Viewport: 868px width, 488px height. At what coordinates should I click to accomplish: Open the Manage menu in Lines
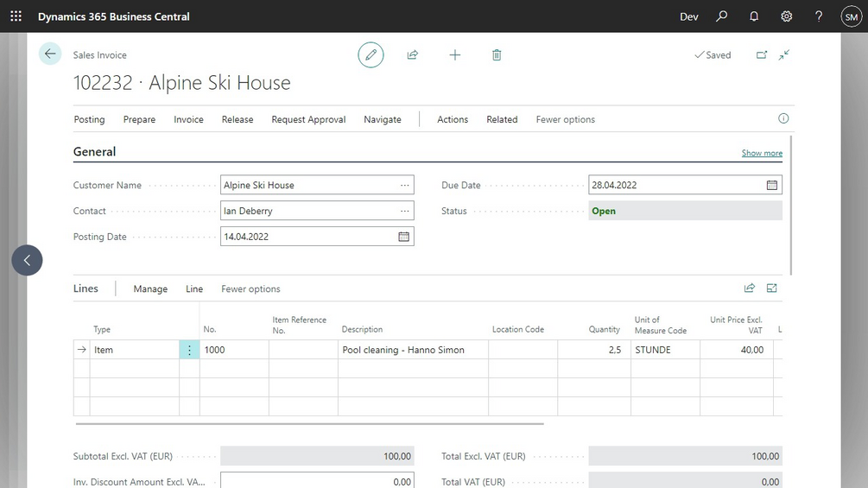click(x=150, y=288)
